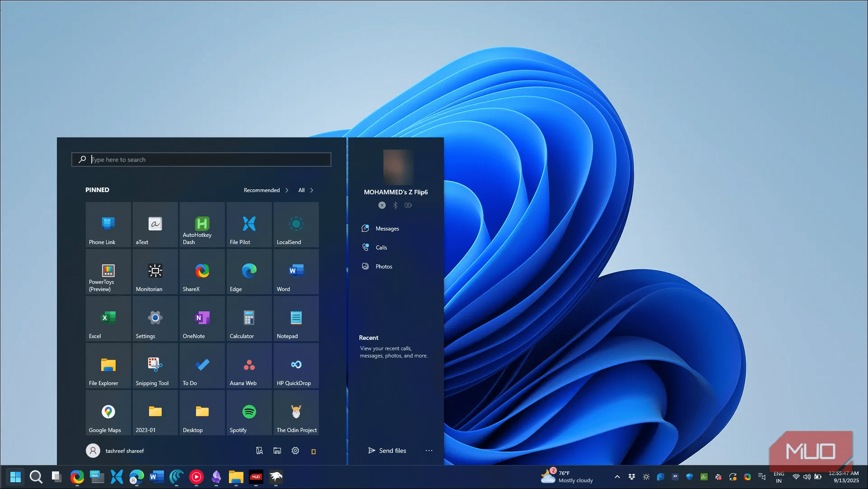Open Settings gear in Start menu footer
868x489 pixels.
coord(295,451)
